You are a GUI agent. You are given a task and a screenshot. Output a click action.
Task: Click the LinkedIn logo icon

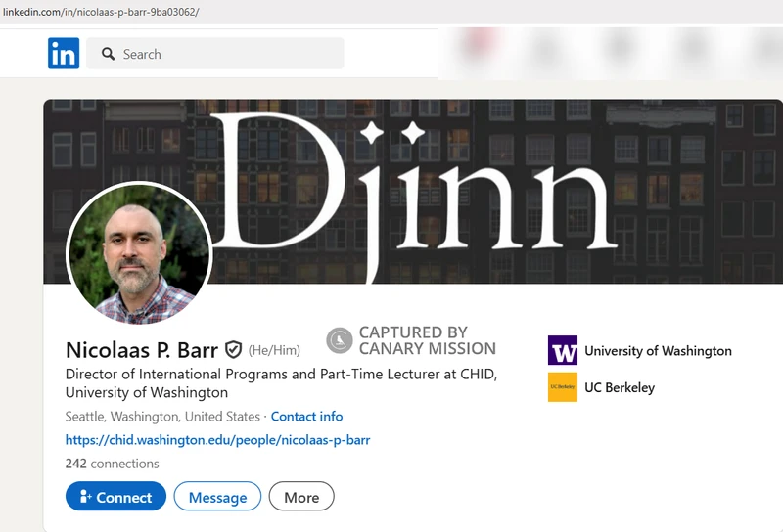[x=64, y=54]
